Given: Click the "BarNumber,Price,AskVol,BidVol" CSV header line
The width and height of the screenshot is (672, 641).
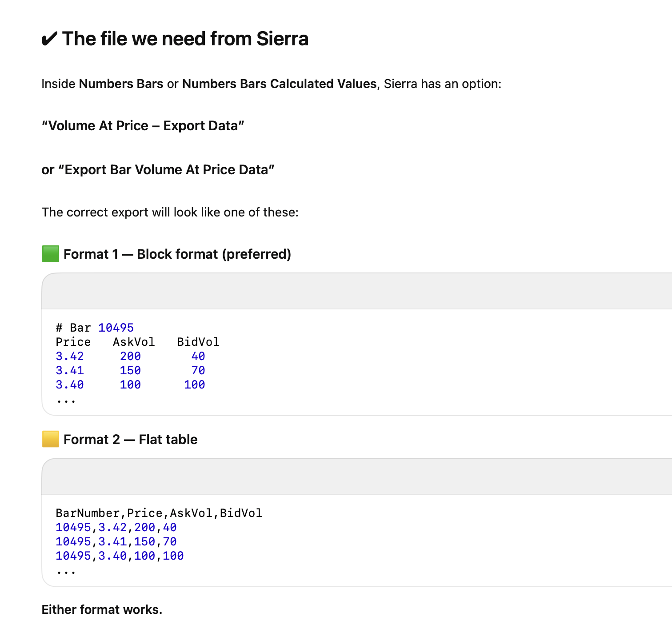Looking at the screenshot, I should click(159, 513).
